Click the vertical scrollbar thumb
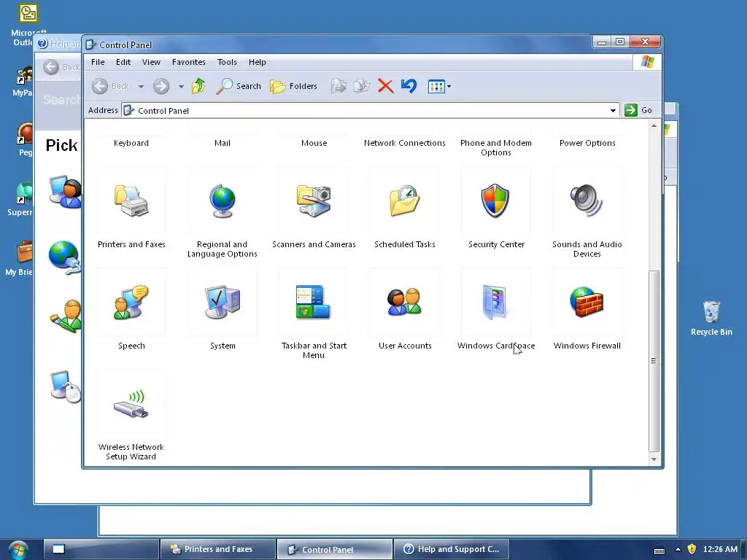The width and height of the screenshot is (747, 560). [654, 360]
